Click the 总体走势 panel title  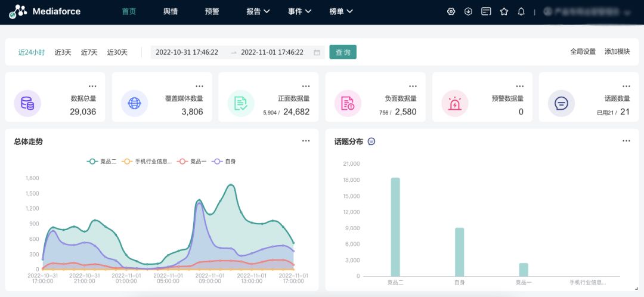tap(29, 141)
